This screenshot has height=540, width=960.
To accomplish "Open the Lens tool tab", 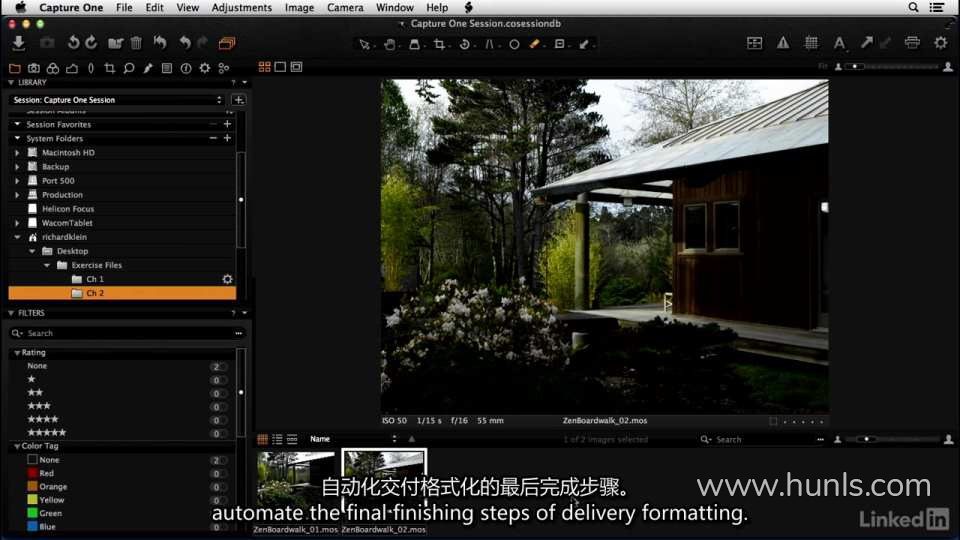I will point(91,68).
